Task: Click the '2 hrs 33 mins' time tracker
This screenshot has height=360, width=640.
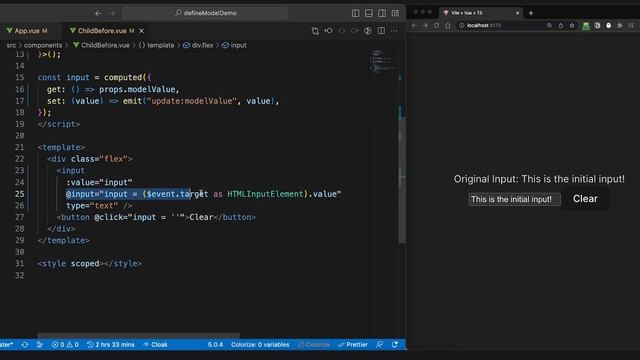Action: pyautogui.click(x=111, y=344)
